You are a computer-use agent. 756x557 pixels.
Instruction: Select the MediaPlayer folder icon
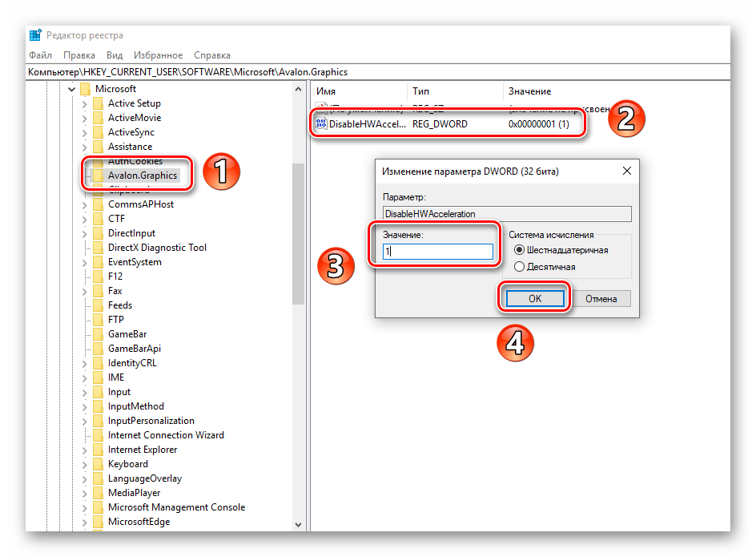click(x=98, y=493)
